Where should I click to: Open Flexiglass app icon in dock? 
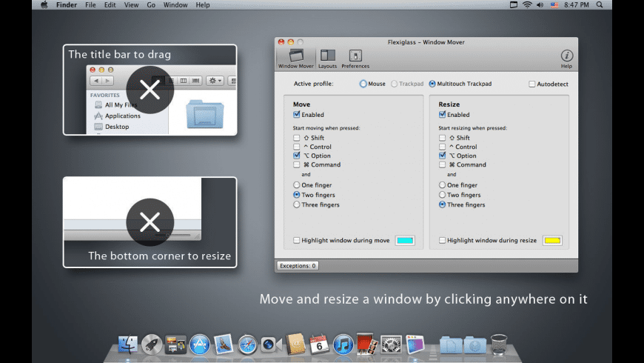click(415, 344)
